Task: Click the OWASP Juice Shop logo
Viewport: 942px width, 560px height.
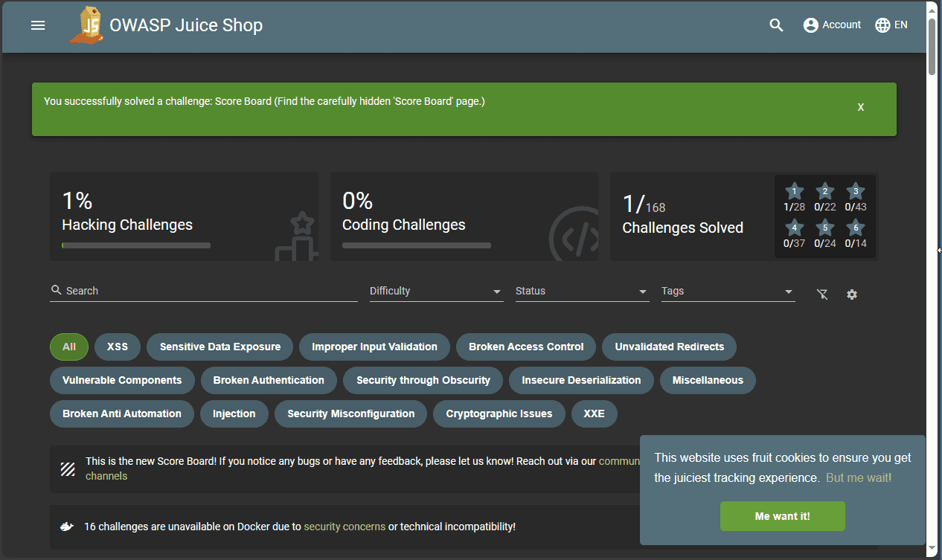Action: coord(87,25)
